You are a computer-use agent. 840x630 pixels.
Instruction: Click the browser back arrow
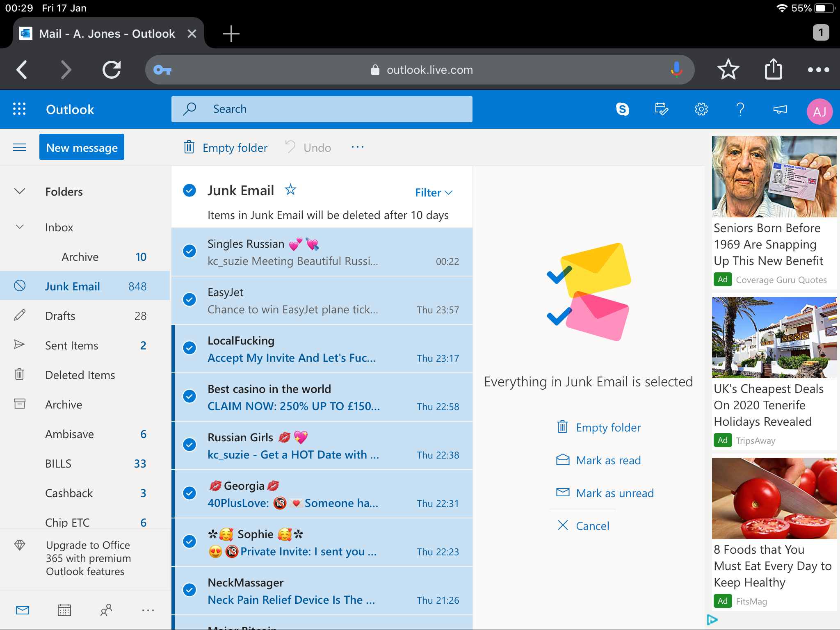pyautogui.click(x=22, y=69)
